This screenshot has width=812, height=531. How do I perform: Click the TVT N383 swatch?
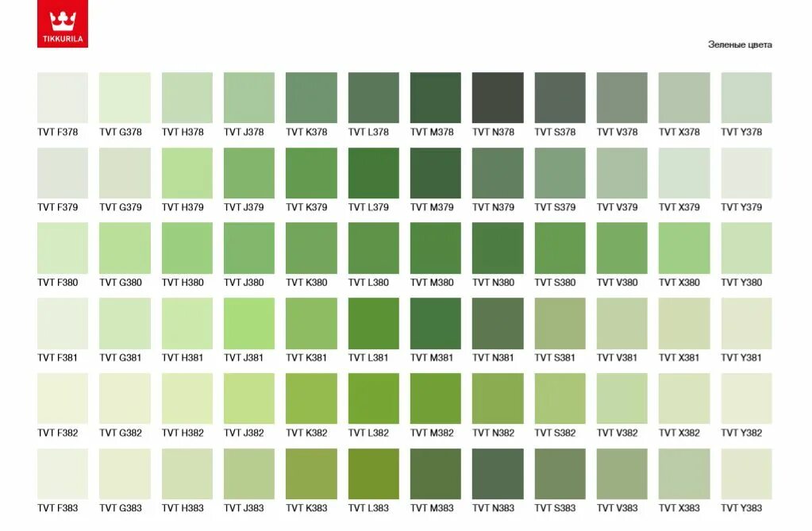pos(498,474)
